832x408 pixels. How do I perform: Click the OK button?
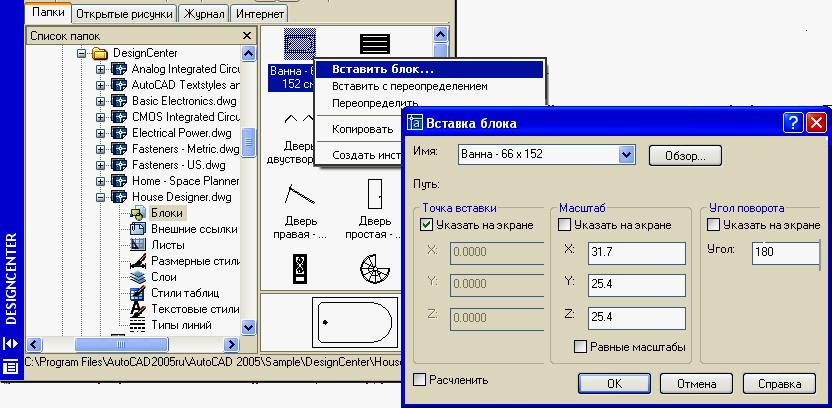coord(614,384)
